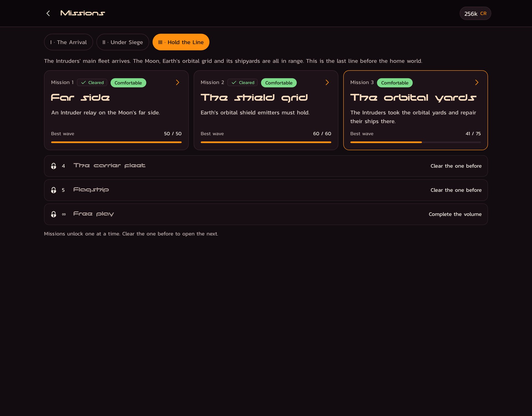The height and width of the screenshot is (416, 532).
Task: Click the checkmark in Mission 1 Cleared badge
Action: tap(83, 83)
